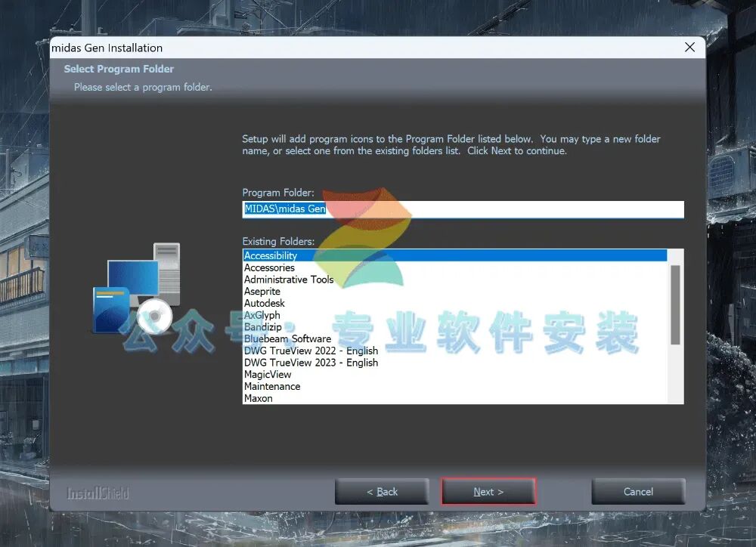Pick Autodesk in the folders list
Viewport: 756px width, 547px height.
pos(454,303)
